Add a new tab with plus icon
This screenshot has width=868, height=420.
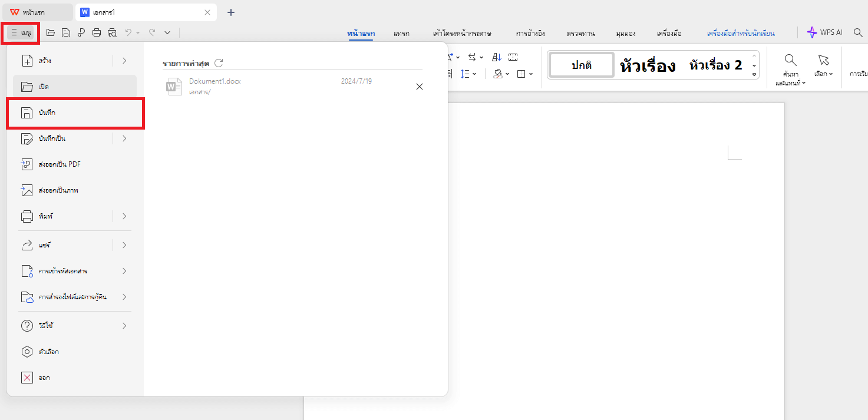[x=231, y=12]
